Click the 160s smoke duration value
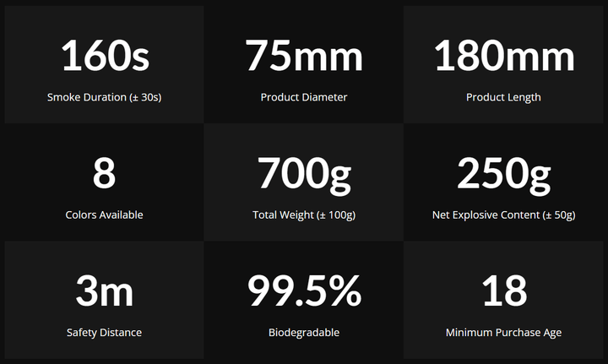Viewport: 608px width, 364px height. point(104,56)
